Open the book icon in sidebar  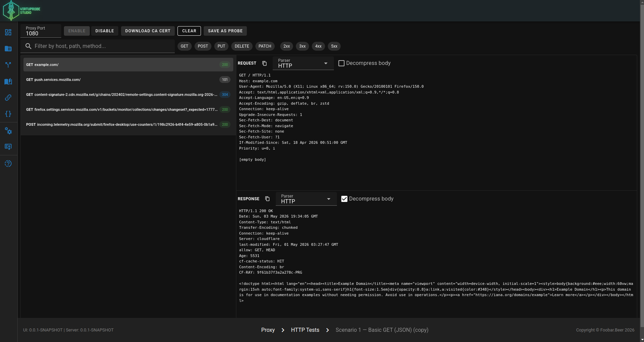(x=8, y=81)
